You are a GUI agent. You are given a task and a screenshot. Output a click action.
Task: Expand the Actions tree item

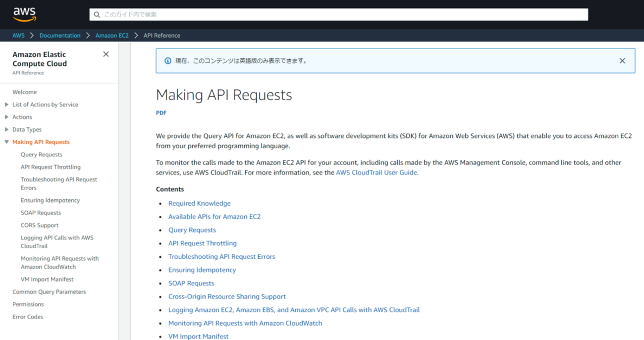click(6, 117)
